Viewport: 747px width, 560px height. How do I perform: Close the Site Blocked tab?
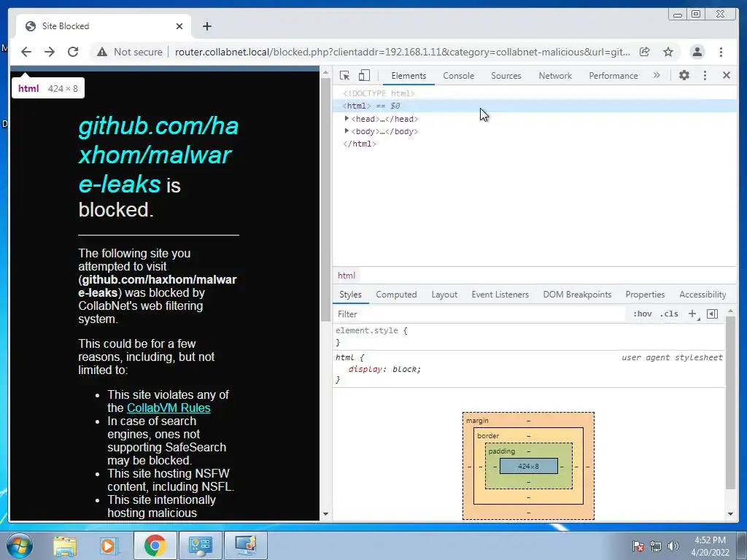(179, 26)
